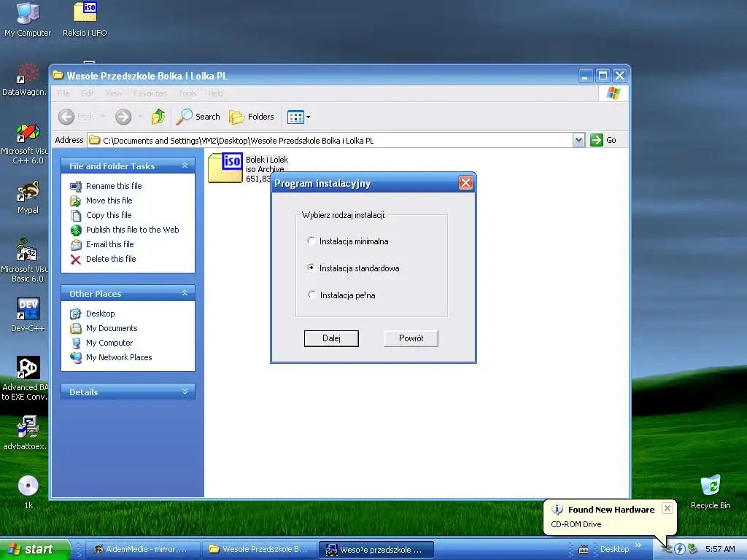Switch to Wesołe Przedszkole B... folder taskbar button
The height and width of the screenshot is (560, 747).
click(x=260, y=549)
